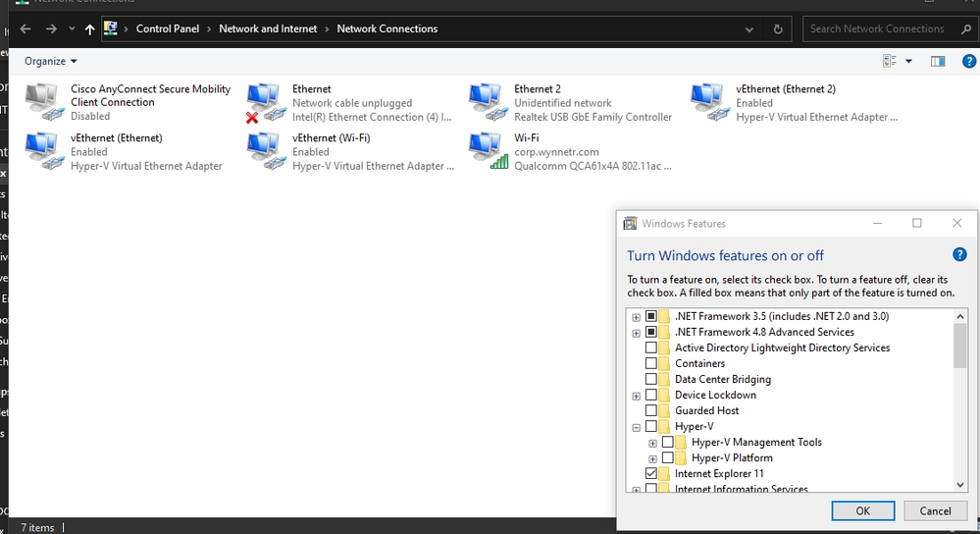Select 'Internet Information Services' row
The height and width of the screenshot is (534, 980).
[742, 489]
